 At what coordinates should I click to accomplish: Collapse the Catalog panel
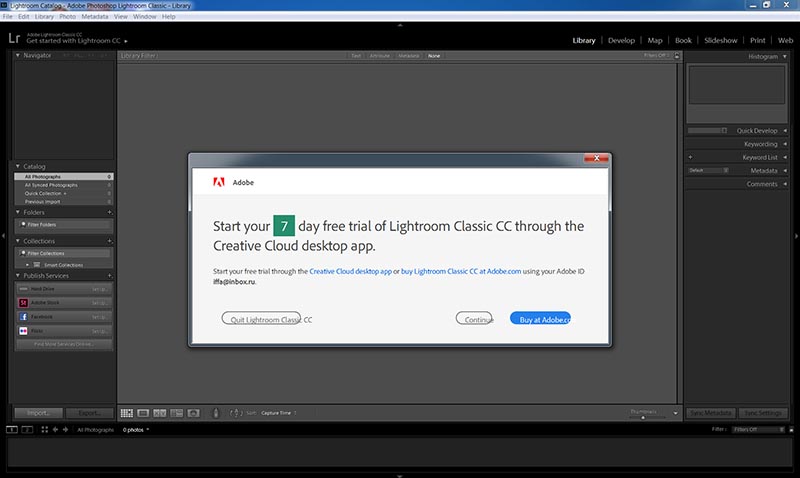17,166
